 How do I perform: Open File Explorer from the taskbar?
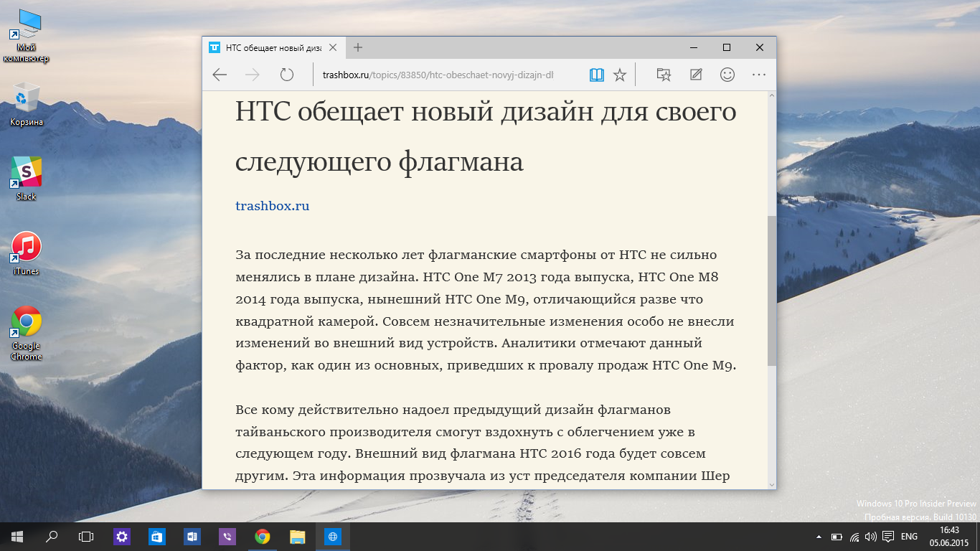tap(298, 537)
